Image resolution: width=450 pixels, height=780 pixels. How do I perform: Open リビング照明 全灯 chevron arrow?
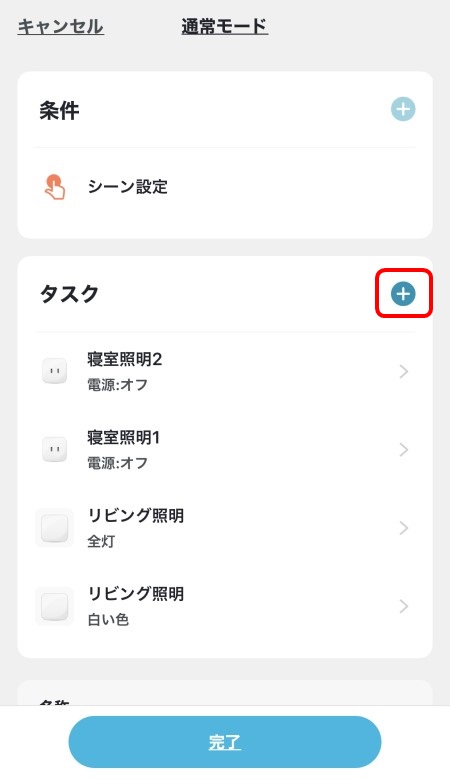click(404, 528)
